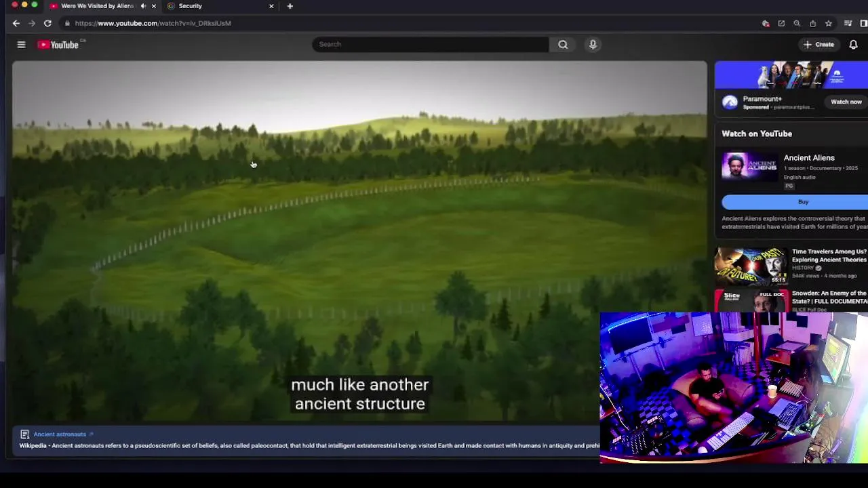Click 'Watch on YouTube' heading

click(x=757, y=134)
